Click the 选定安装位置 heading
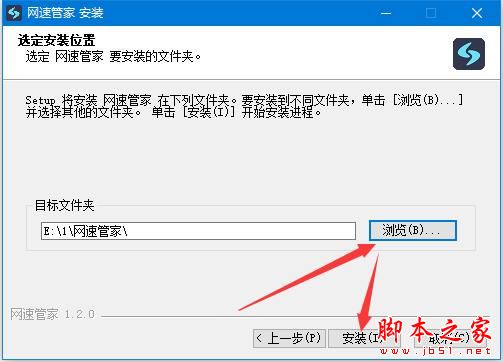503x362 pixels. point(57,40)
